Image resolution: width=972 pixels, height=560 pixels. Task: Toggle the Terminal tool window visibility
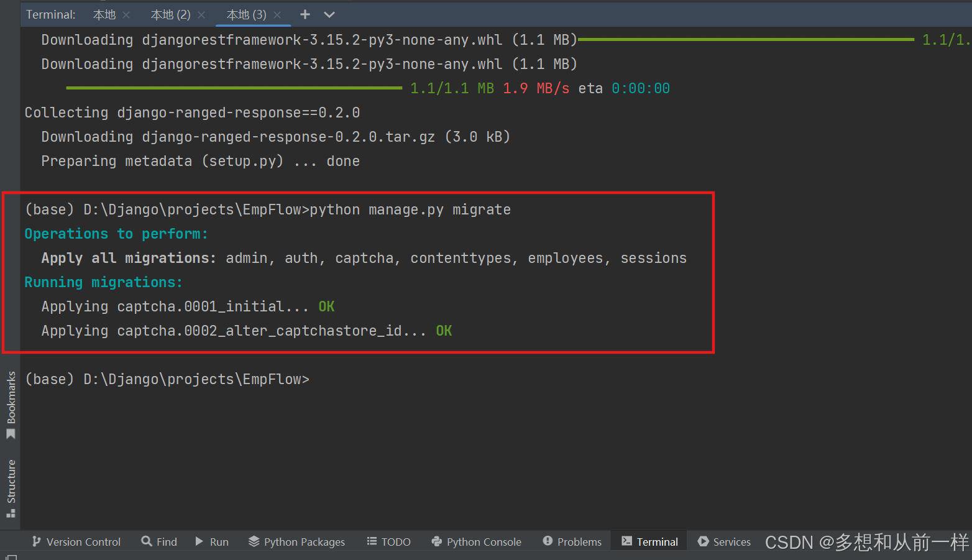[x=648, y=541]
